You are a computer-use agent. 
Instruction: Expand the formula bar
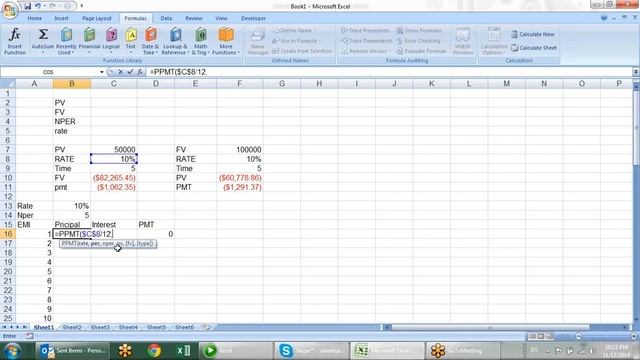[x=636, y=72]
